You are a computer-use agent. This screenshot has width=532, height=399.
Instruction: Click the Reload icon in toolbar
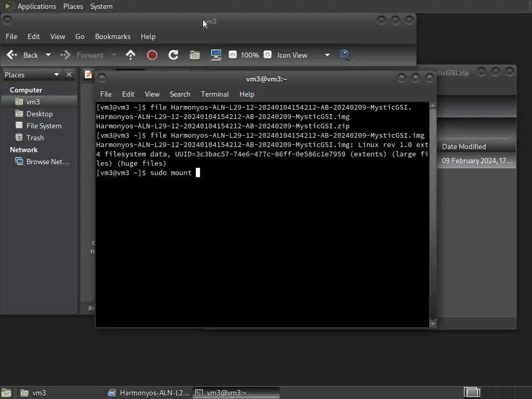(x=174, y=55)
